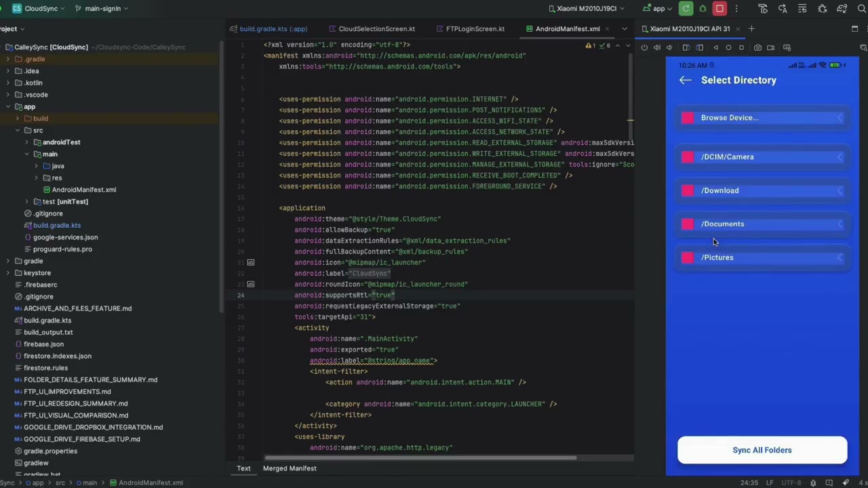
Task: Choose the /DCIM/Camera directory
Action: click(x=762, y=157)
